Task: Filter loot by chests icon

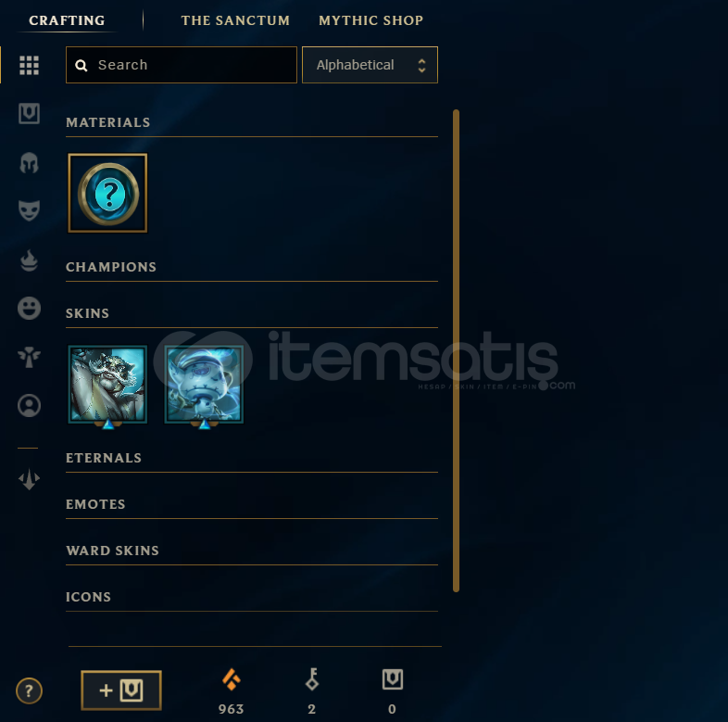Action: click(x=29, y=113)
